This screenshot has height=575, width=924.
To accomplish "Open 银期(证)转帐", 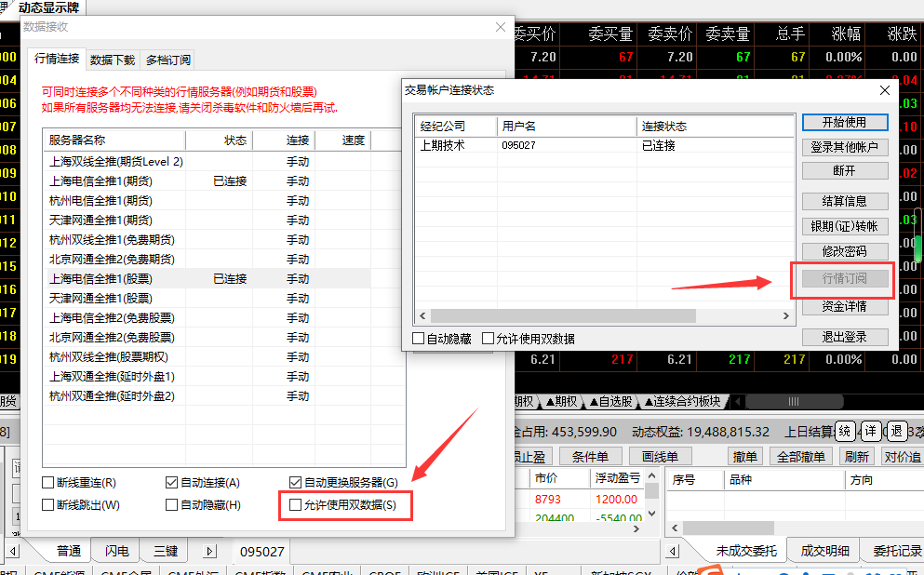I will pos(845,226).
